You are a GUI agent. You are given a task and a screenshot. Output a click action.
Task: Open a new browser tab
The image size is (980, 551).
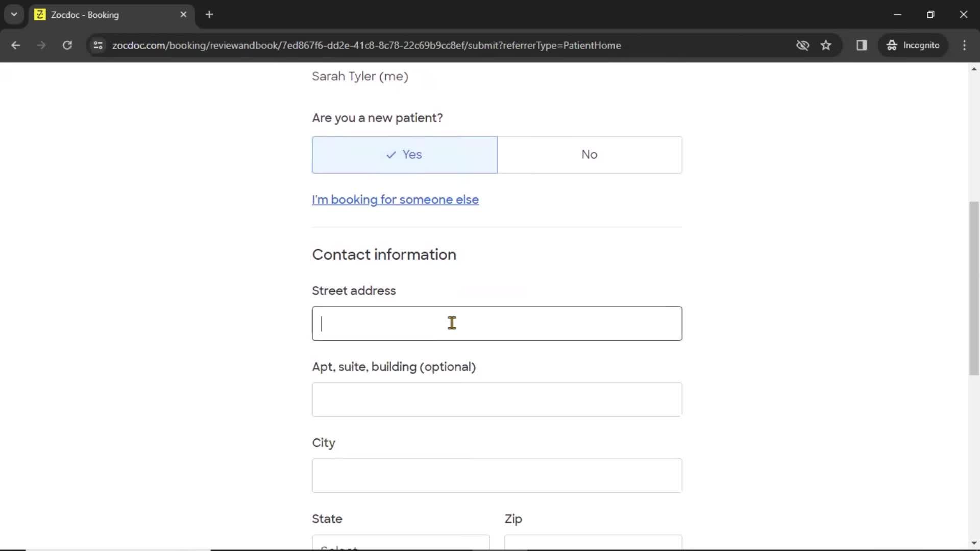[x=209, y=15]
